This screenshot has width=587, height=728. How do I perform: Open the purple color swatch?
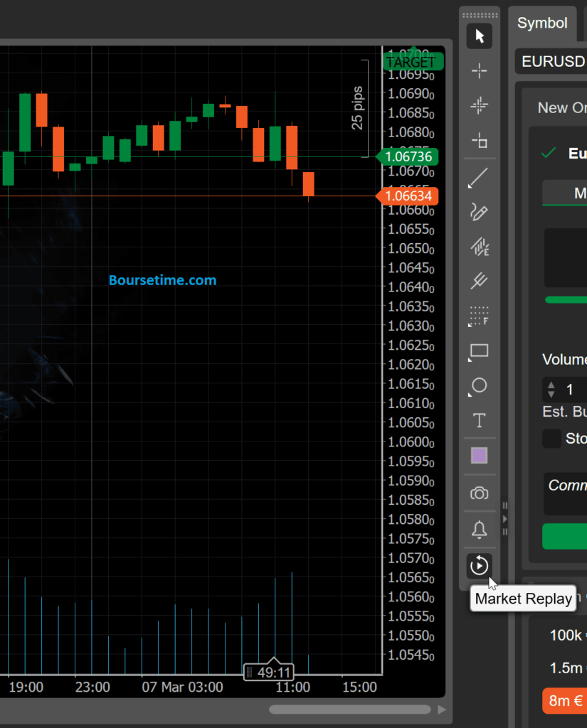(479, 456)
